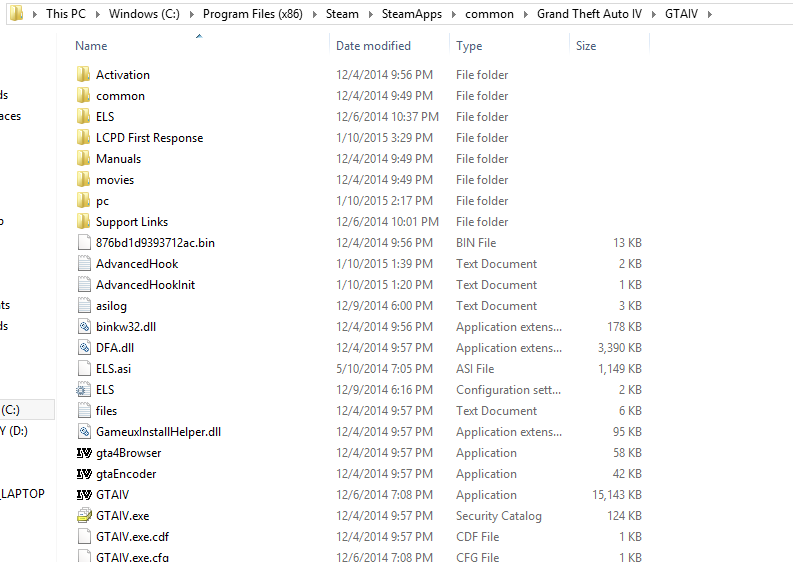Expand the arrow after Windows (C:)
The image size is (793, 573).
pos(192,14)
